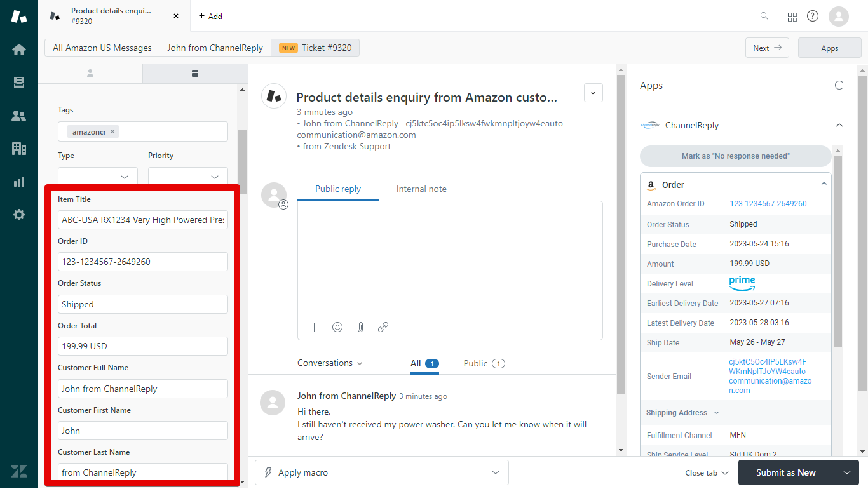Open the Organizations icon in sidebar
Screen dimensions: 868x489
coord(19,149)
